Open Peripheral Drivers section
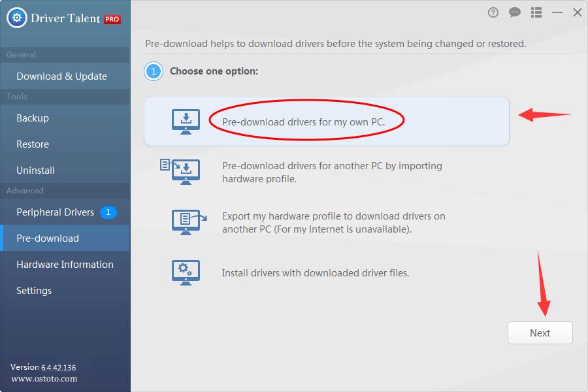 [65, 212]
